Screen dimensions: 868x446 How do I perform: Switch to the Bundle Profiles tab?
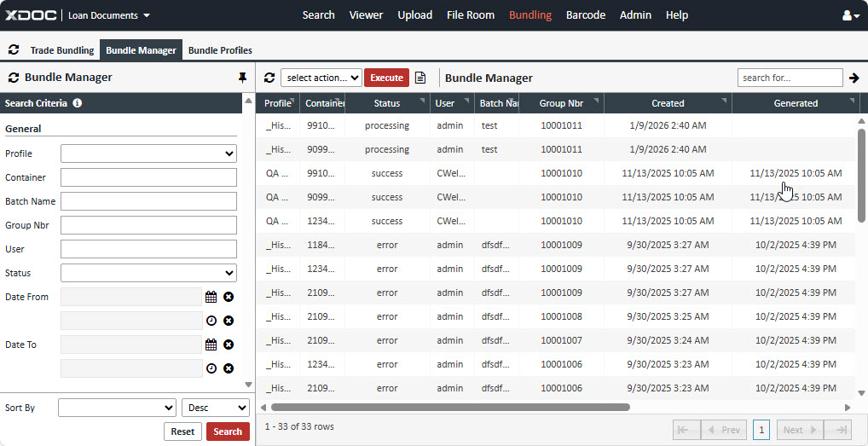pos(220,50)
